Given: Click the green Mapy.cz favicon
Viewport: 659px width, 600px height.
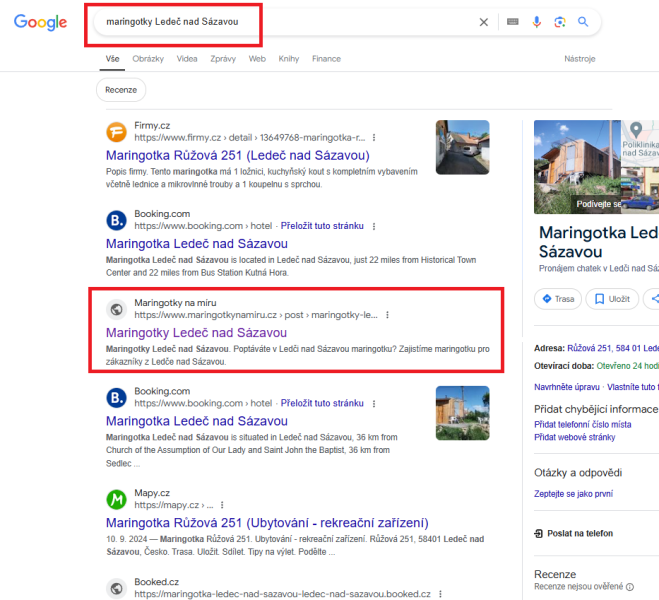Looking at the screenshot, I should (116, 499).
